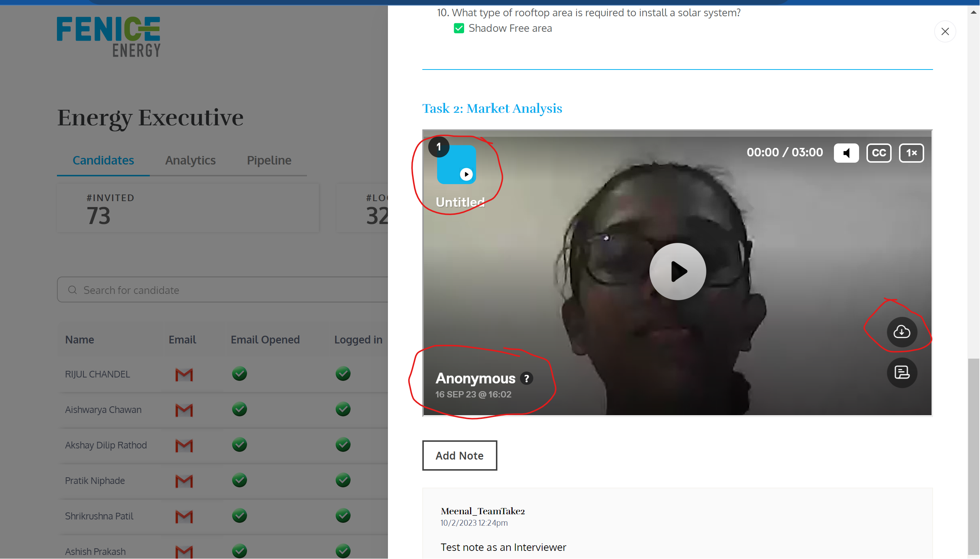
Task: Click question 10 about rooftop area
Action: [x=589, y=13]
